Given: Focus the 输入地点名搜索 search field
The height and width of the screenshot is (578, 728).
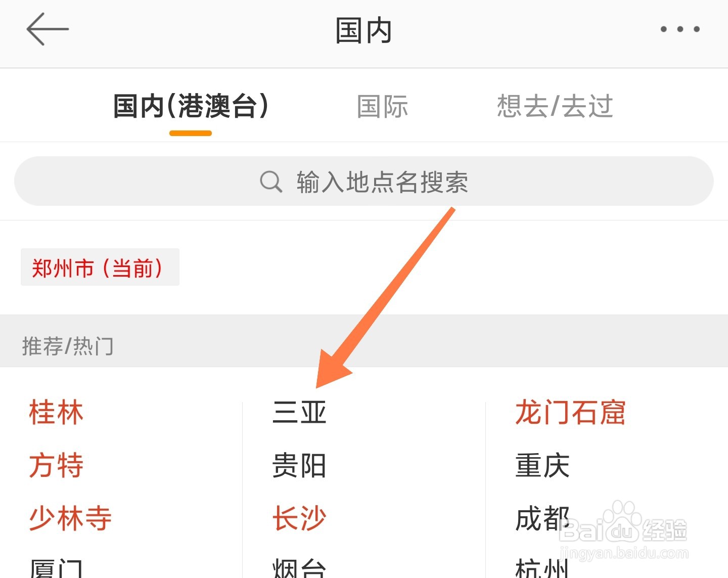Looking at the screenshot, I should point(364,181).
